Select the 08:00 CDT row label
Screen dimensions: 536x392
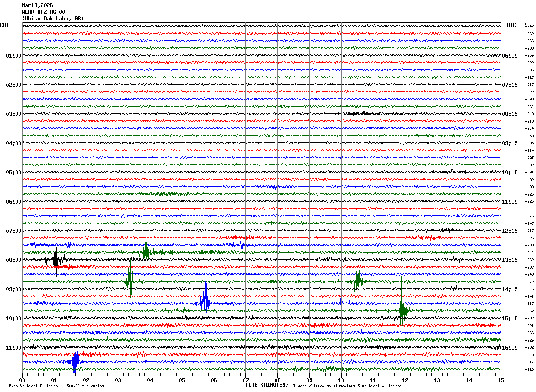13,260
